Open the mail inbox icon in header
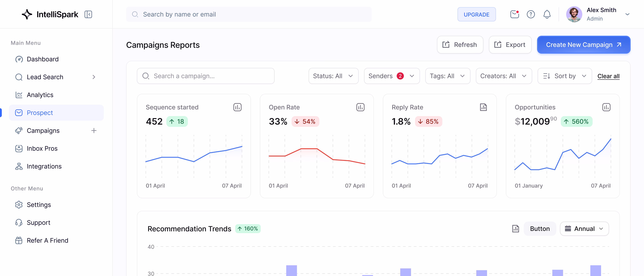Viewport: 644px width, 276px height. coord(514,14)
